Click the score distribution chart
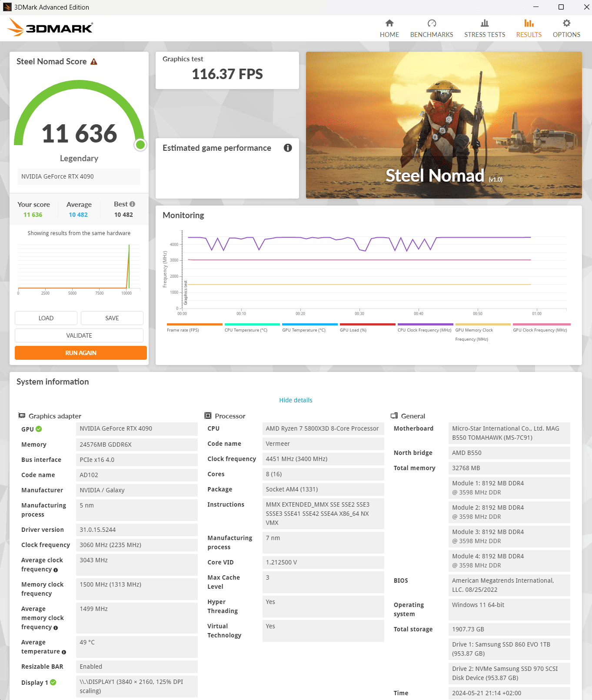The width and height of the screenshot is (592, 700). pyautogui.click(x=79, y=269)
